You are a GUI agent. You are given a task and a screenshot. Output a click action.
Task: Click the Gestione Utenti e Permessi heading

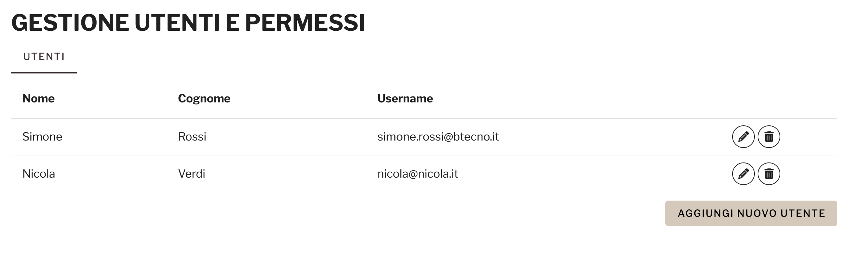point(188,23)
